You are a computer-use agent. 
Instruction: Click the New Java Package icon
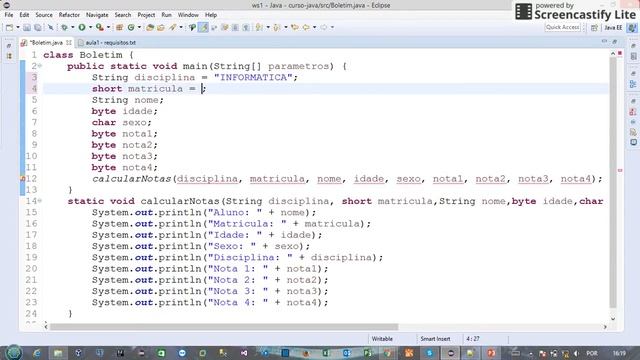tap(120, 27)
